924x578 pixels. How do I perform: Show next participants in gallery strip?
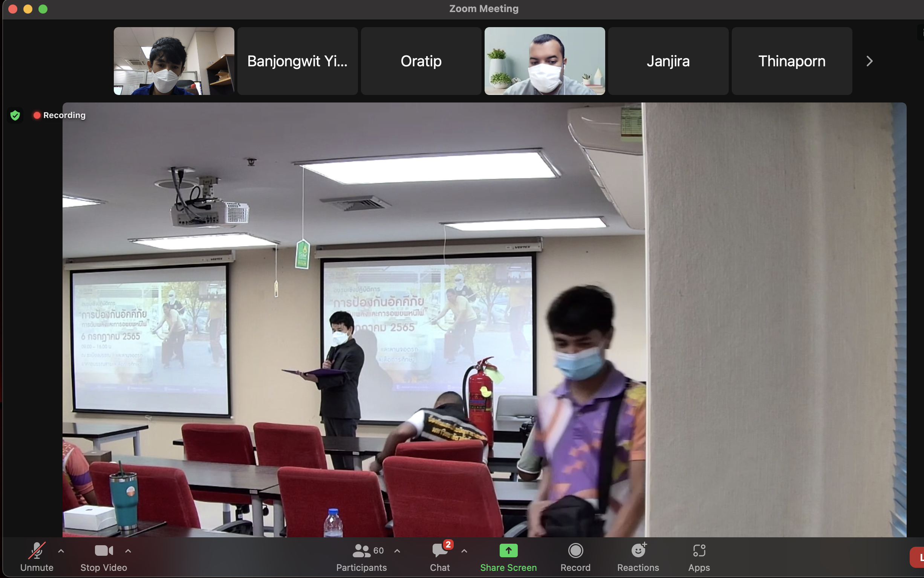point(869,61)
